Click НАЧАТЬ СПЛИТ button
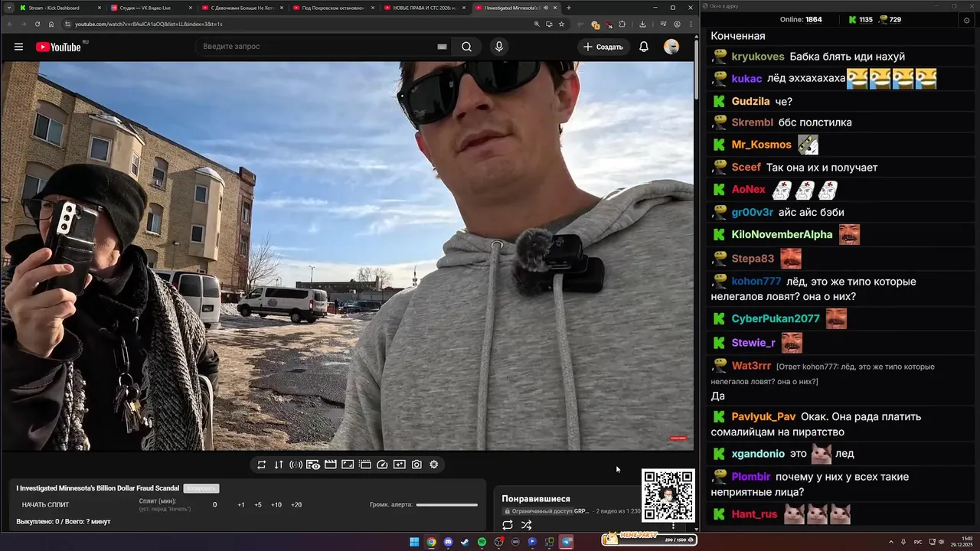980x551 pixels. [45, 504]
